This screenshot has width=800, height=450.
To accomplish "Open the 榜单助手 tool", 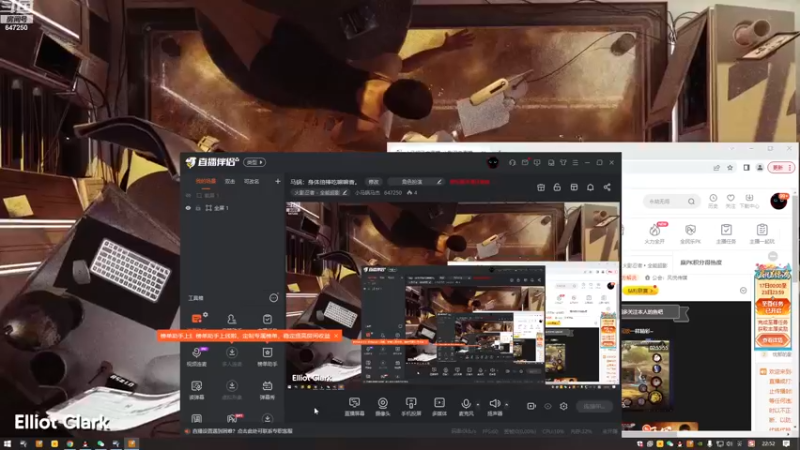I will [267, 356].
